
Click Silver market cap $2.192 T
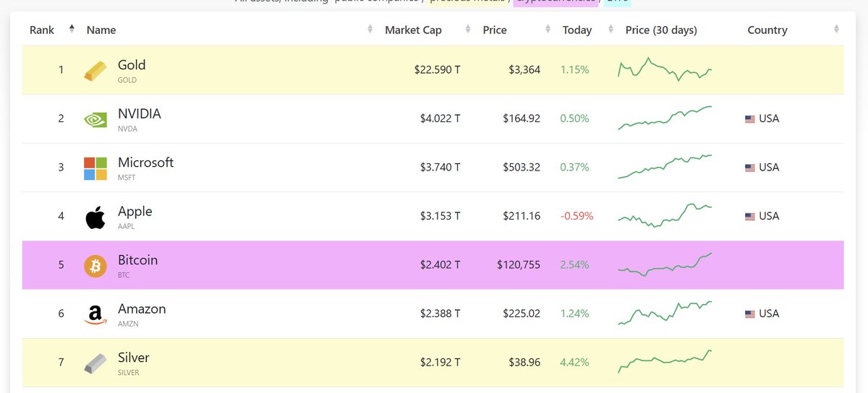tap(441, 363)
